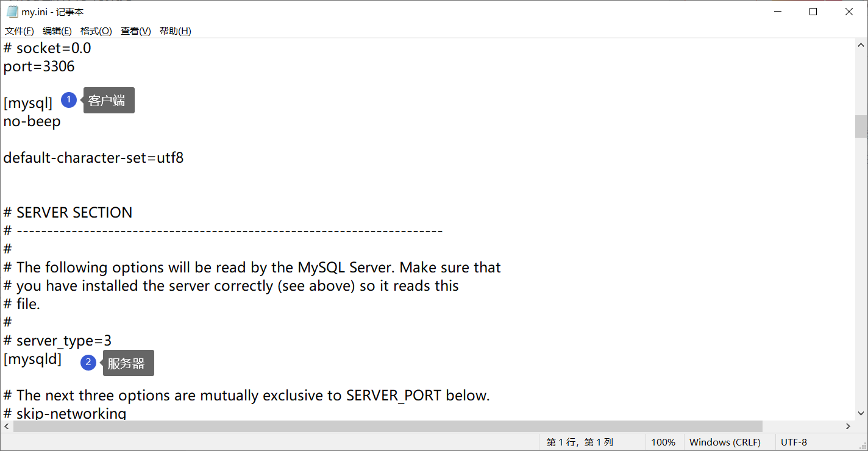Click the default-character-set=utf8 line
The image size is (868, 451).
pos(93,158)
